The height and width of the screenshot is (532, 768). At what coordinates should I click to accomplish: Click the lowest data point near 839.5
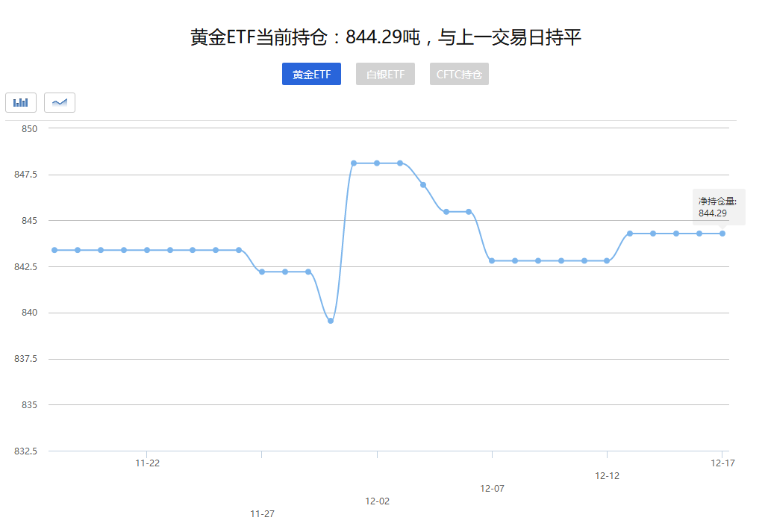331,321
